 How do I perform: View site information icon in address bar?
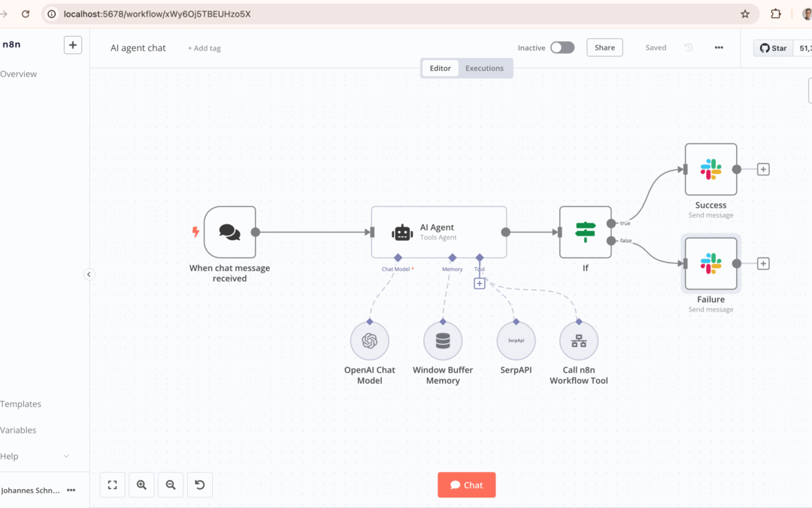tap(52, 14)
